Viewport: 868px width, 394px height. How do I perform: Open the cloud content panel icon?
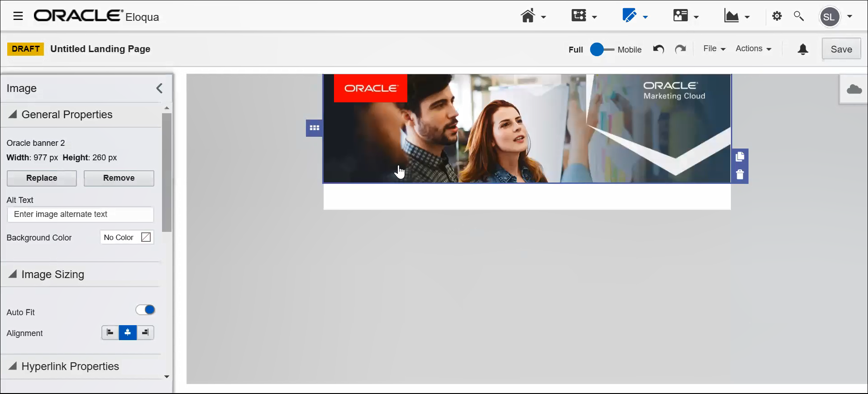(x=854, y=89)
